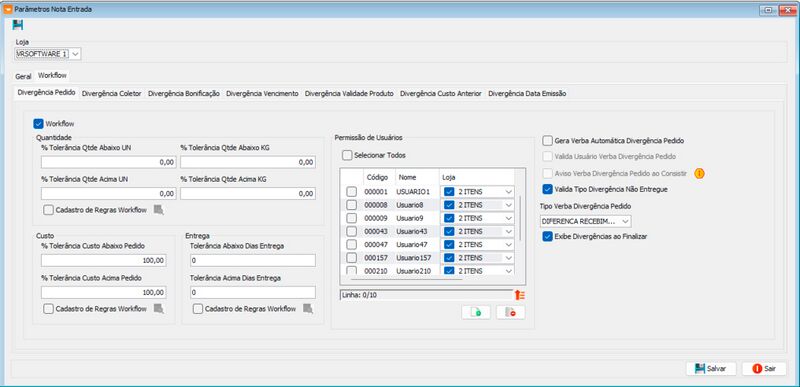This screenshot has height=387, width=800.
Task: Select name cell Usuario157
Action: click(x=414, y=258)
